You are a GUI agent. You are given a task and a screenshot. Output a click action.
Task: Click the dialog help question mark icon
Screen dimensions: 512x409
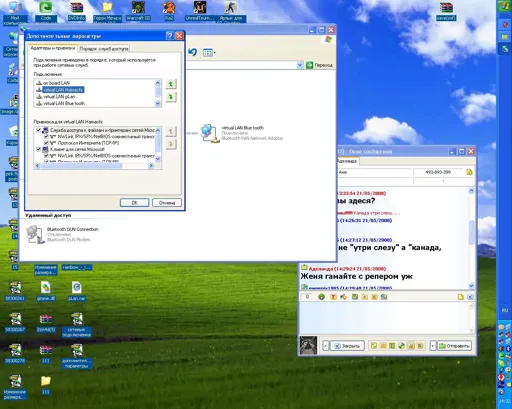170,36
